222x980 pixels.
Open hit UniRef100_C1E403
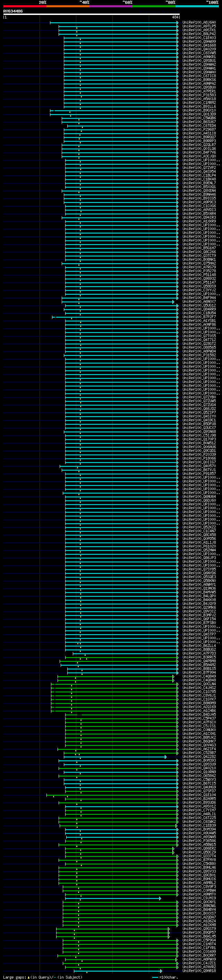[199, 38]
